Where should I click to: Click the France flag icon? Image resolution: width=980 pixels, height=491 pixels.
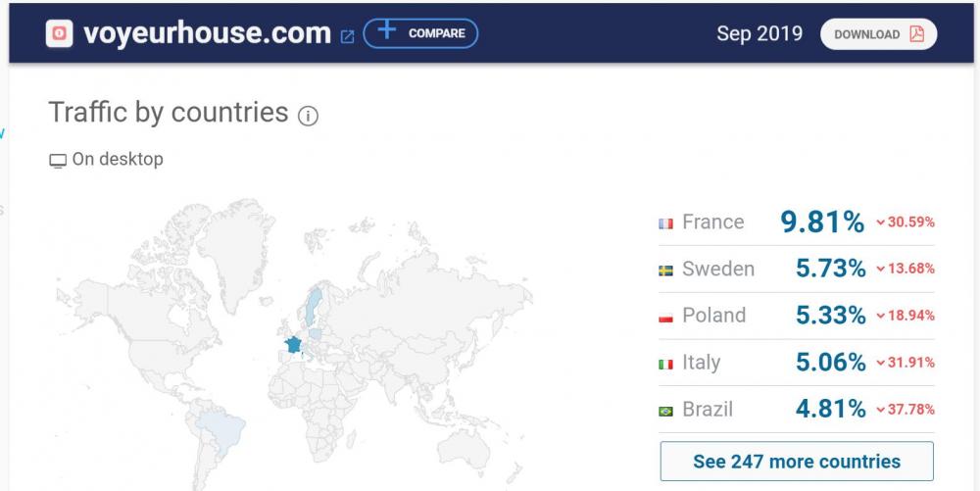(x=666, y=223)
